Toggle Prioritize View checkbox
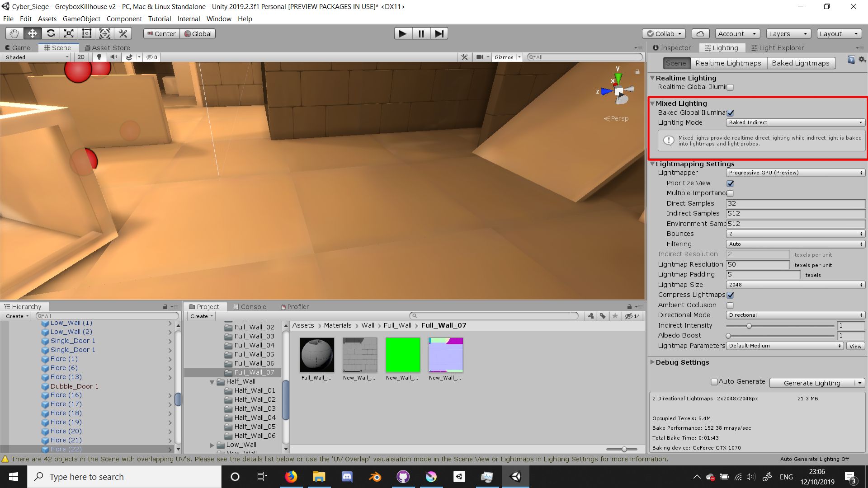The image size is (868, 488). tap(730, 183)
